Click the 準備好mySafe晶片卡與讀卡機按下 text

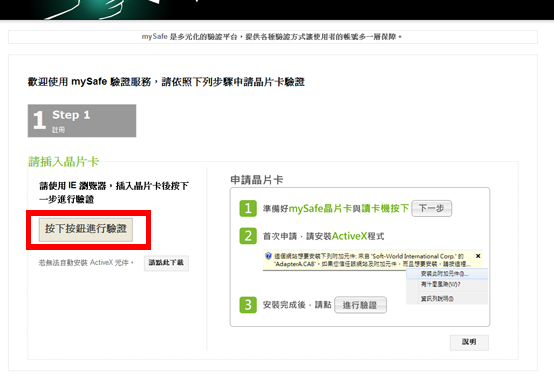click(x=336, y=209)
